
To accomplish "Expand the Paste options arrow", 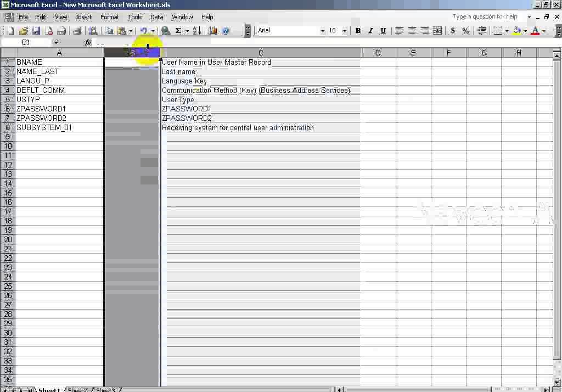I will 131,31.
